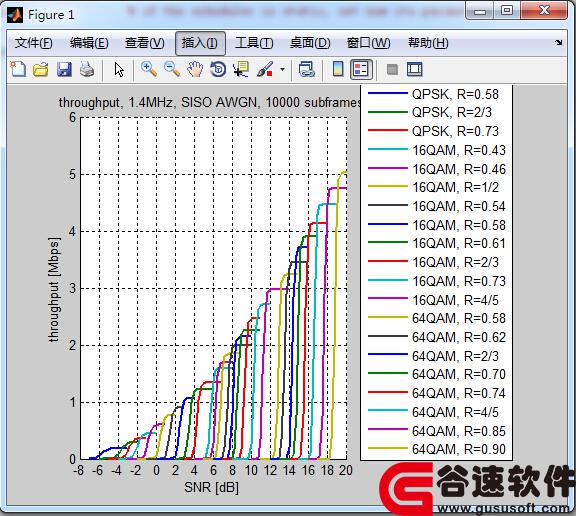Select legend entry 16QAM, R=0.43
The image size is (576, 516).
pyautogui.click(x=437, y=150)
